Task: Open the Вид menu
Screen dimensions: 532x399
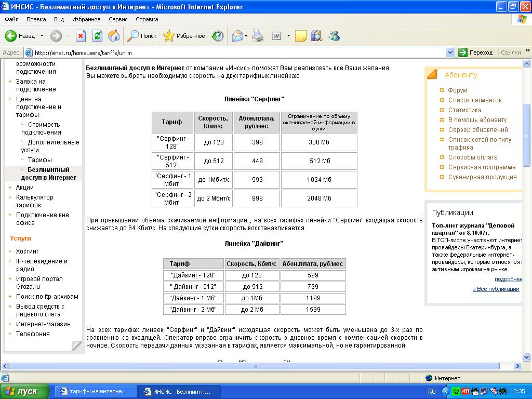Action: pyautogui.click(x=59, y=19)
